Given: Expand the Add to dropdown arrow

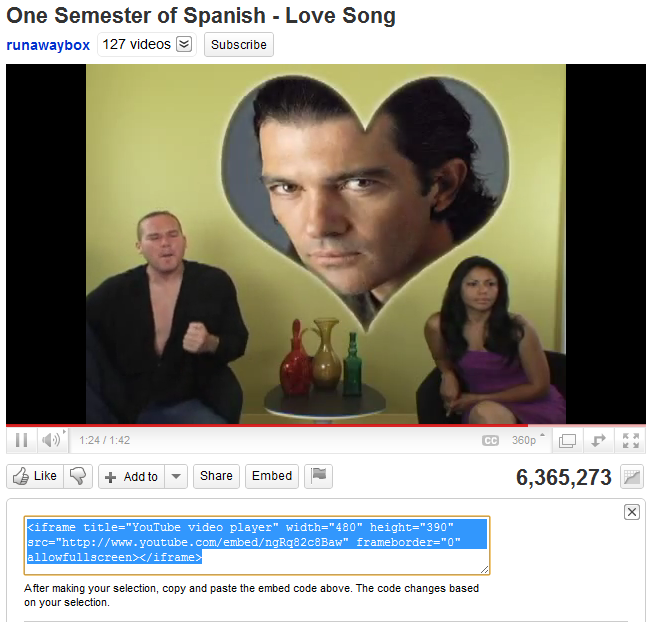Looking at the screenshot, I should [176, 476].
